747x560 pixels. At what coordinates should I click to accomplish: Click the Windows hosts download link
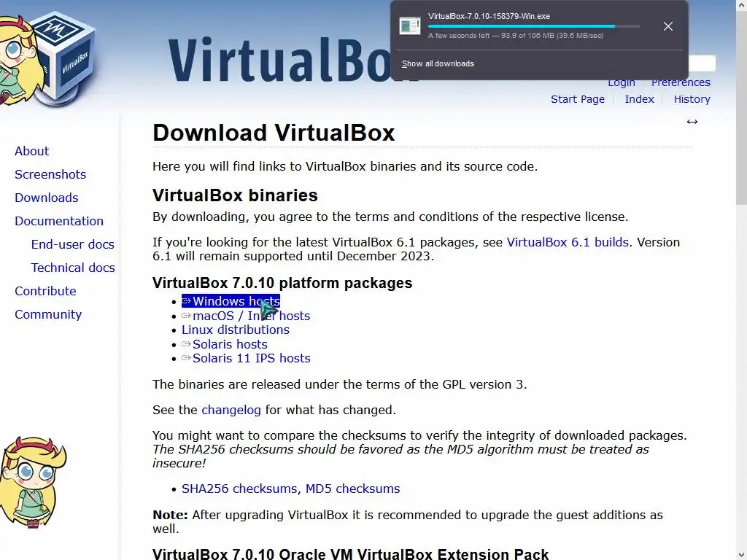(236, 301)
